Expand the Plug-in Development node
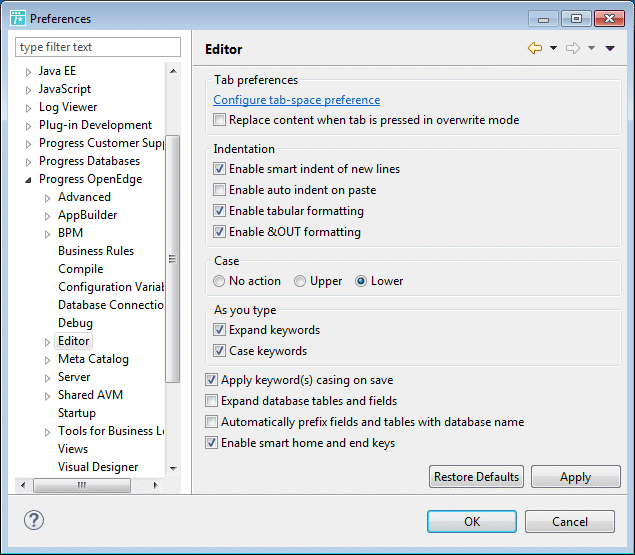The image size is (635, 555). pyautogui.click(x=28, y=126)
